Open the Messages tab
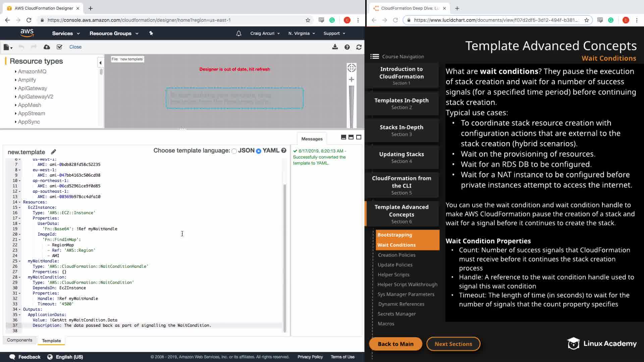Viewport: 644px width, 362px height. [x=312, y=139]
